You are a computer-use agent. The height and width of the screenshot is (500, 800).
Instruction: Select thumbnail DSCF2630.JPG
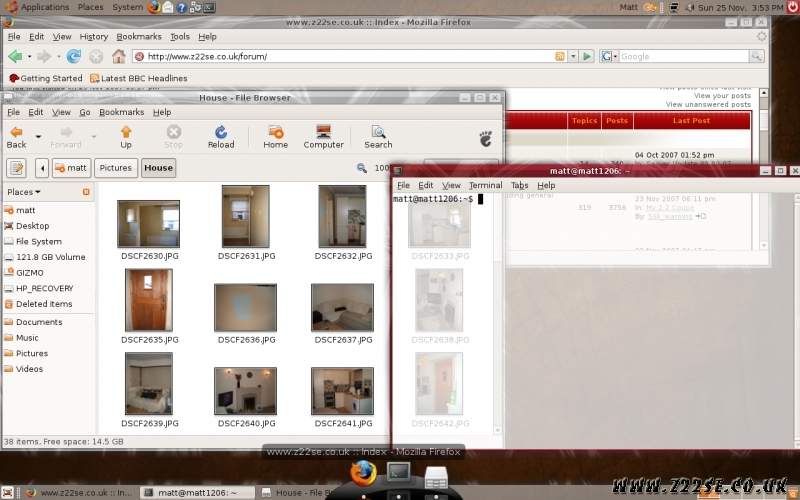[x=148, y=224]
